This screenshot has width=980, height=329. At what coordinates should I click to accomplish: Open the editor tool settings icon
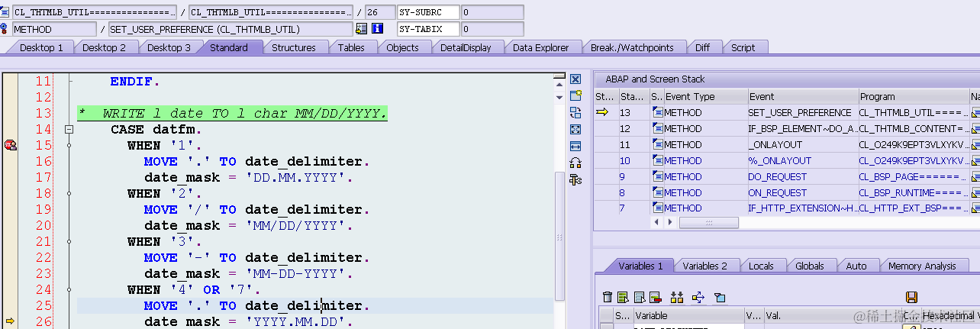(575, 179)
